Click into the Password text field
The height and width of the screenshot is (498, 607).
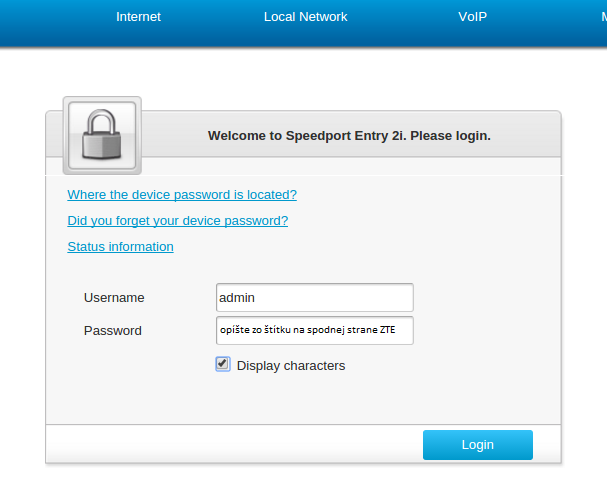(x=315, y=330)
